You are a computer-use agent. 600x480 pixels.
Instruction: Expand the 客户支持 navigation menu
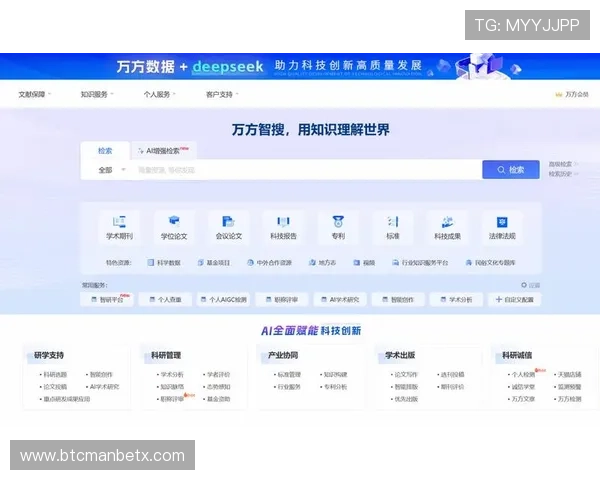(x=222, y=94)
